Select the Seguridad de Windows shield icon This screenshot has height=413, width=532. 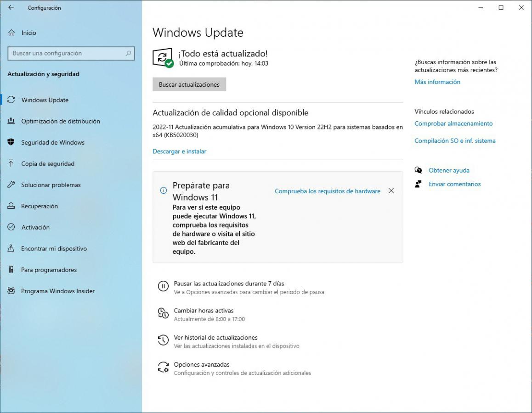(x=11, y=142)
